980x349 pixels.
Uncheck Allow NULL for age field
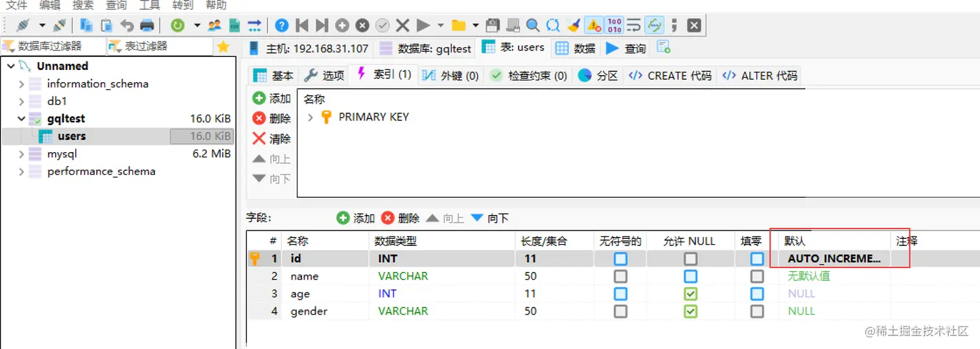[691, 293]
